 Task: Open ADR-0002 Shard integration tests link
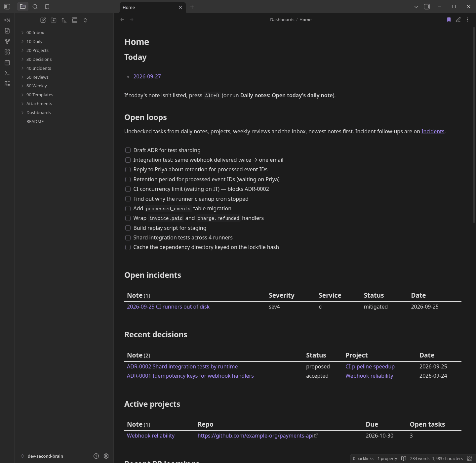pyautogui.click(x=182, y=366)
